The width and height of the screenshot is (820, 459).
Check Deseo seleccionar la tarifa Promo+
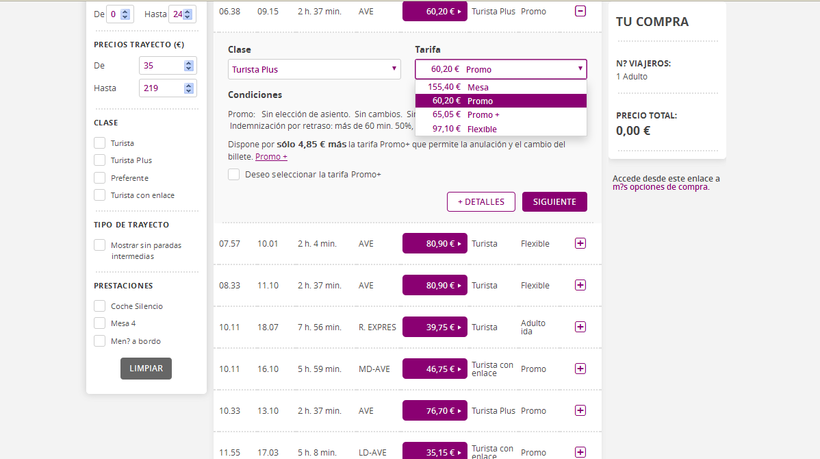pos(233,174)
